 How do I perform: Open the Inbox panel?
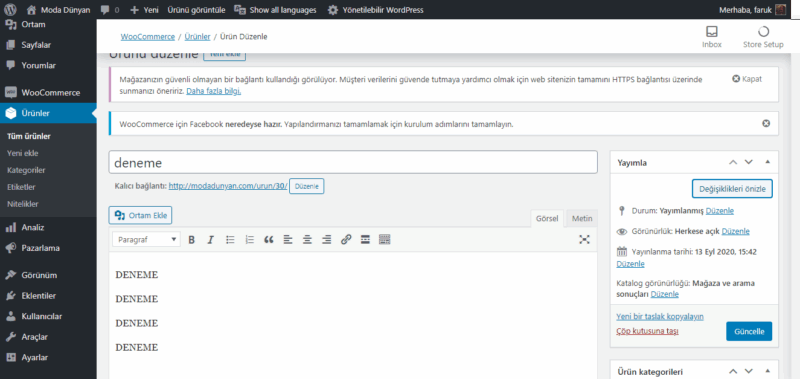pyautogui.click(x=712, y=37)
